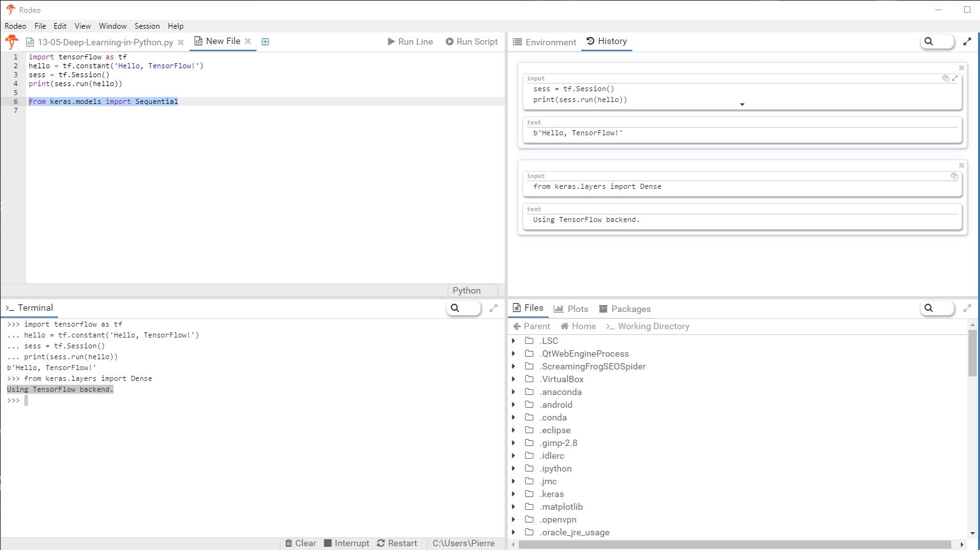The width and height of the screenshot is (980, 550).
Task: Interrupt the running kernel
Action: coord(346,543)
